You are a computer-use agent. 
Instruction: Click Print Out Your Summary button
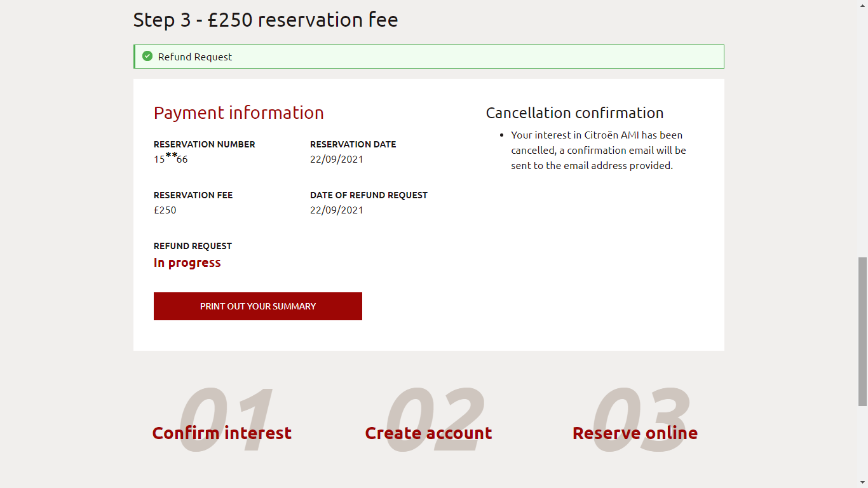tap(258, 306)
